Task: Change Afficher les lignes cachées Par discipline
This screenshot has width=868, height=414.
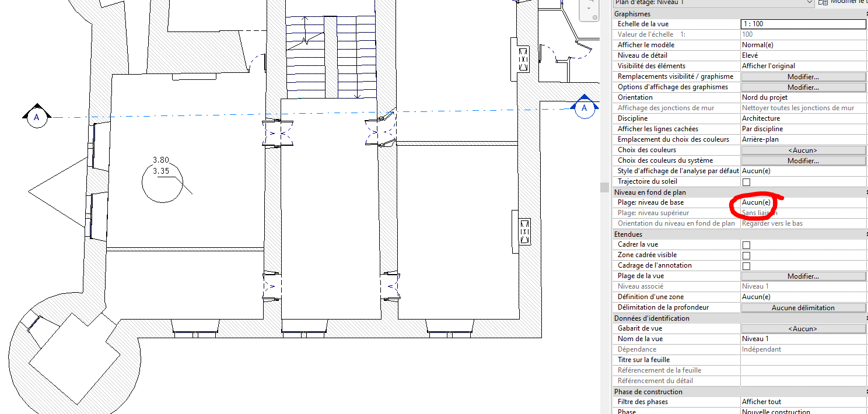Action: (803, 129)
